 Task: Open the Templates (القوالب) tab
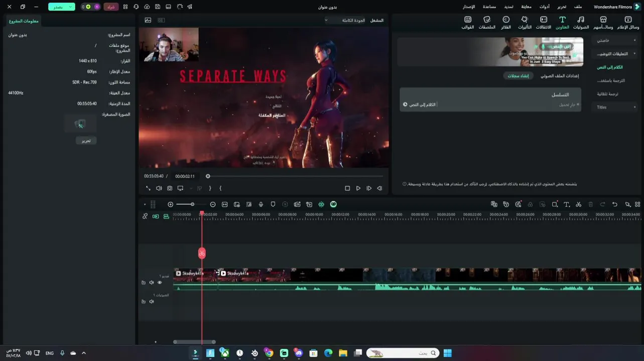[x=468, y=23]
